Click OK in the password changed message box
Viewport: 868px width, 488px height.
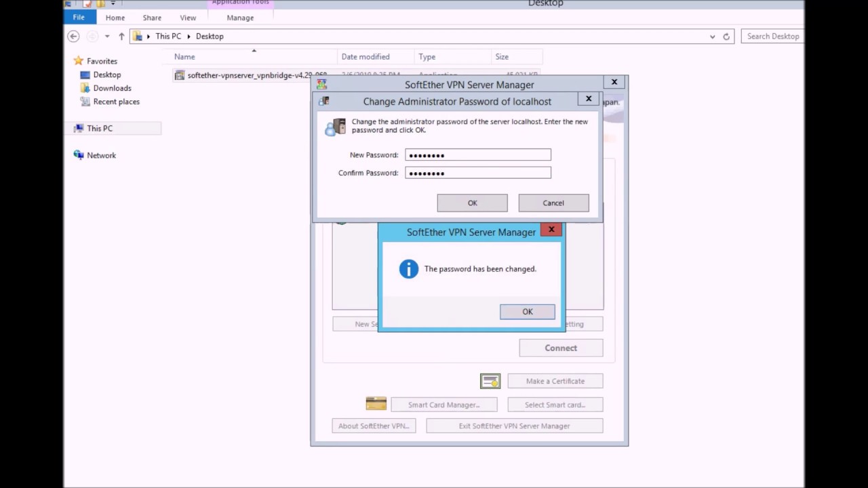[528, 312]
